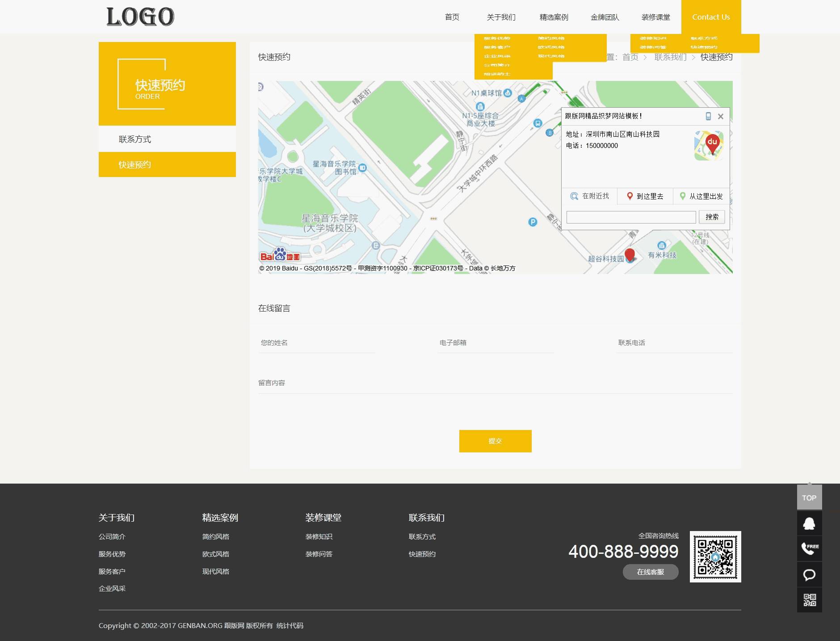Viewport: 840px width, 641px height.
Task: Open the 关于我们 navigation menu
Action: coord(501,17)
